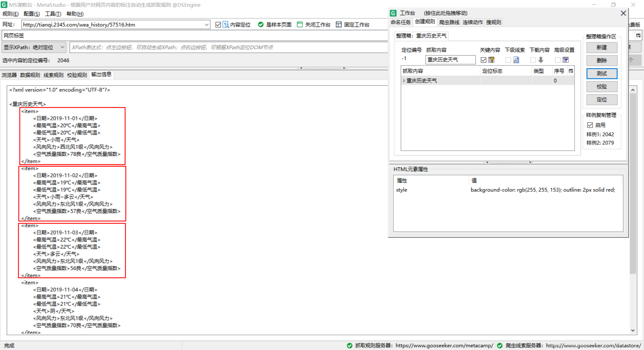Click the XPath表达式 input field

click(229, 47)
